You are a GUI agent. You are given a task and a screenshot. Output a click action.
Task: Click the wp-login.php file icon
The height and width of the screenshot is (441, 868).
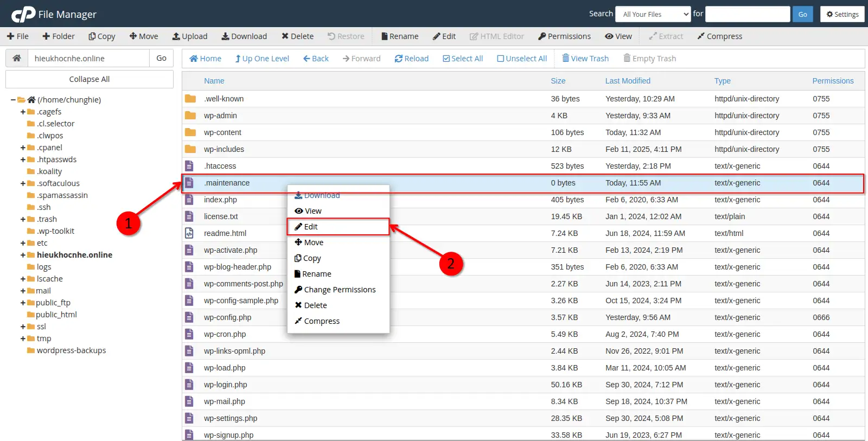pos(189,385)
